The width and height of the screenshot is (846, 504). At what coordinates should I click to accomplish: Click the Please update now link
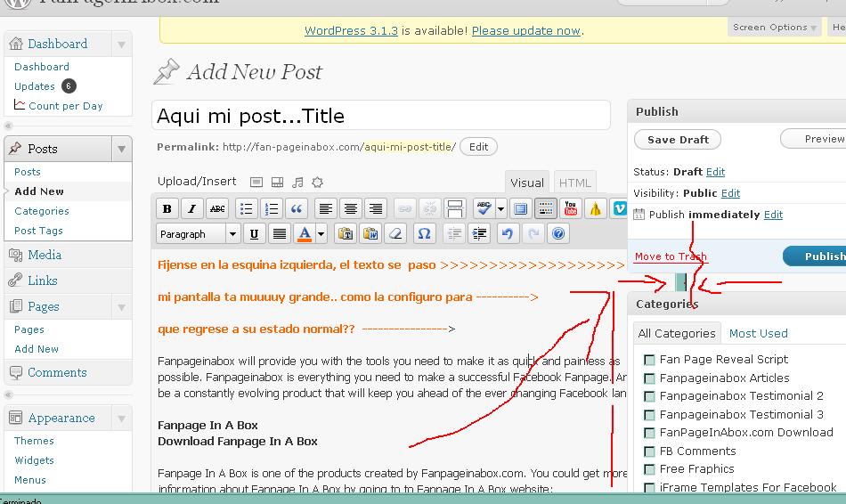click(x=526, y=31)
